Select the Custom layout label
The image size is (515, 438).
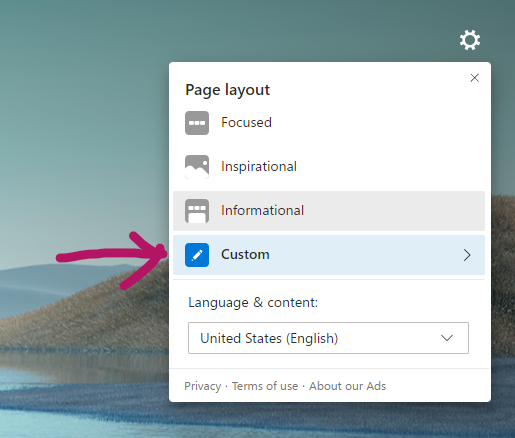point(245,254)
